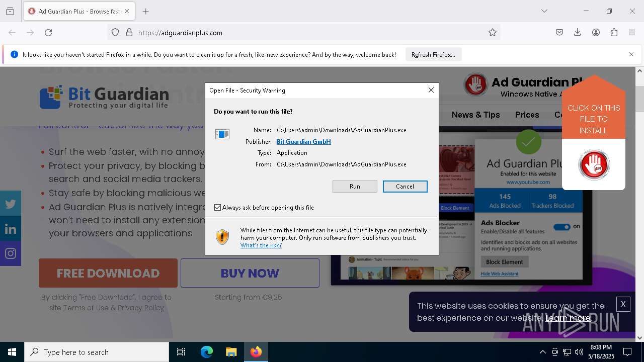Click the BUY NOW button
Screen dimensions: 644x362
point(250,273)
